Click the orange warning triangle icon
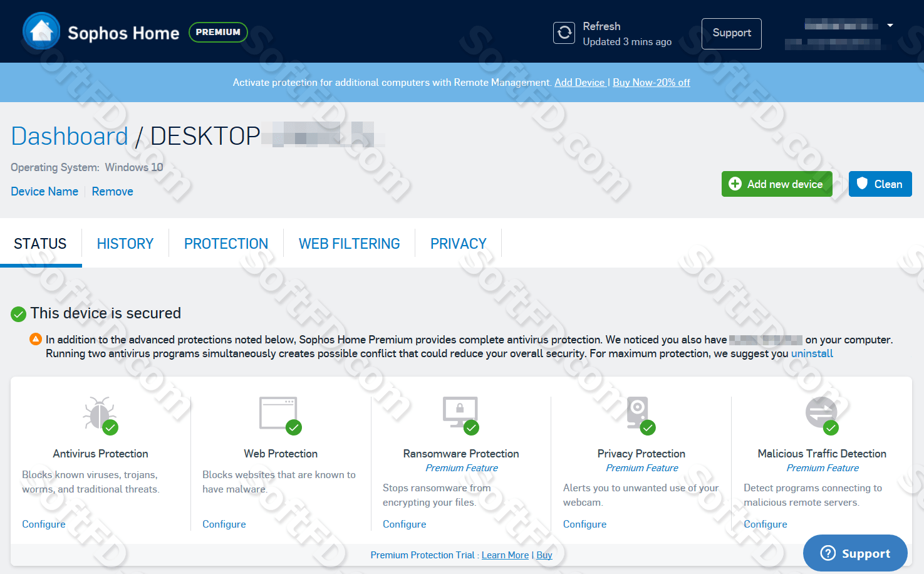 [x=36, y=339]
